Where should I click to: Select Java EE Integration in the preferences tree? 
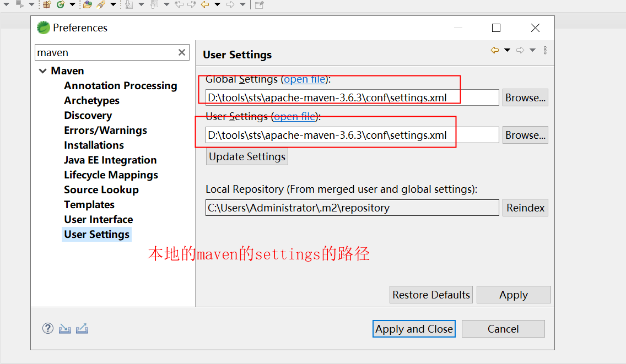click(110, 160)
